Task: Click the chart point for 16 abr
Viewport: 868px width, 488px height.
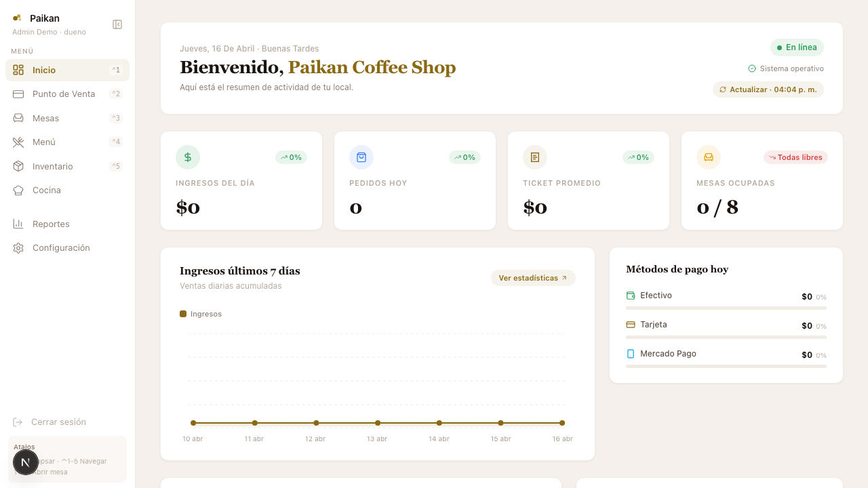Action: tap(562, 423)
